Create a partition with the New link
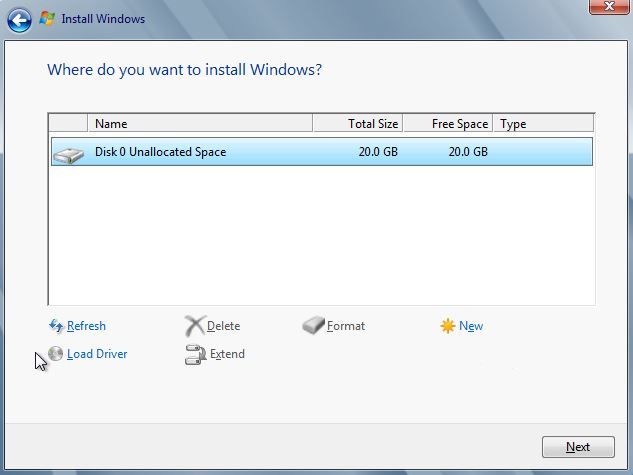The image size is (633, 475). pos(471,326)
